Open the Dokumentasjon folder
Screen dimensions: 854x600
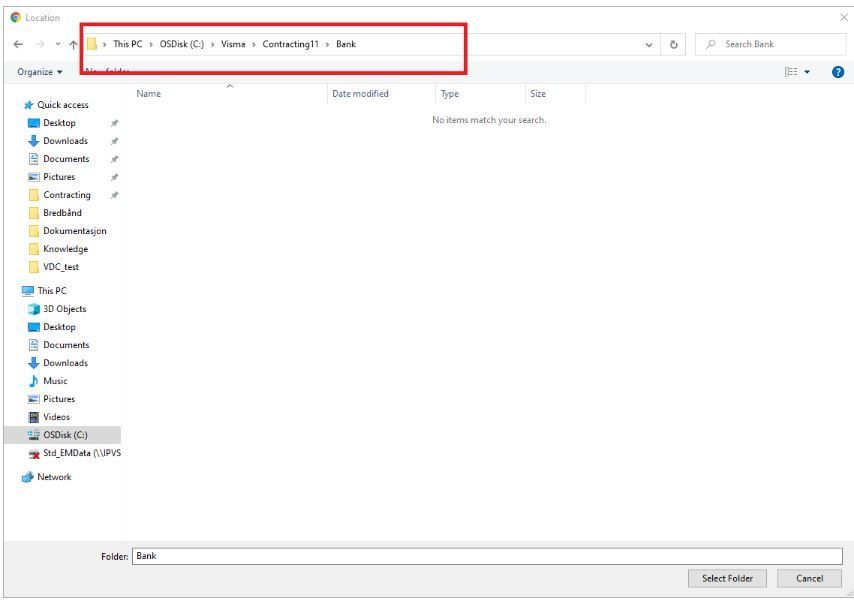click(x=75, y=231)
